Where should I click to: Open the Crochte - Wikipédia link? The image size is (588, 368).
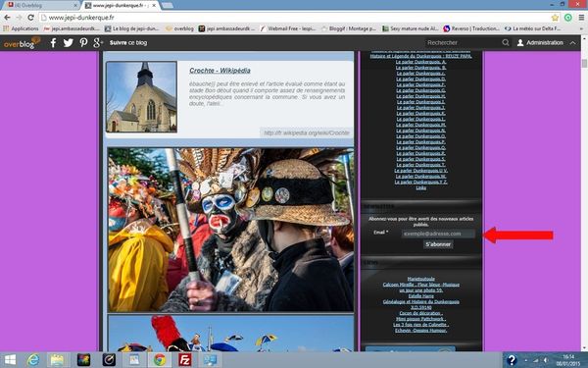(x=220, y=71)
